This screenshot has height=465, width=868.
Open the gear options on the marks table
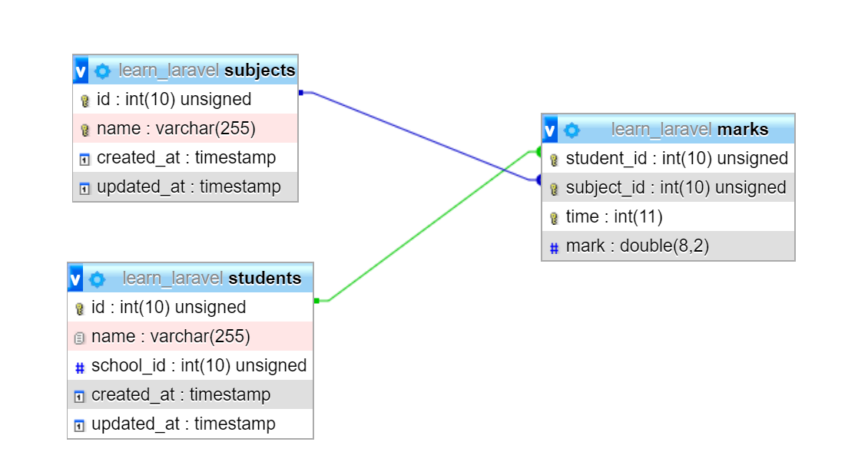click(571, 130)
